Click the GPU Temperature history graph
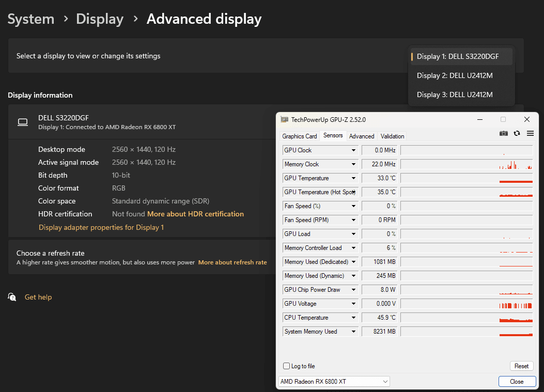Viewport: 544px width, 392px height. 467,178
